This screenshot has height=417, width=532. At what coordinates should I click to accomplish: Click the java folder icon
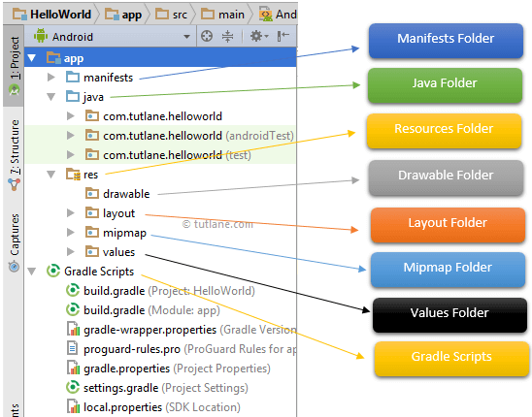click(x=73, y=96)
